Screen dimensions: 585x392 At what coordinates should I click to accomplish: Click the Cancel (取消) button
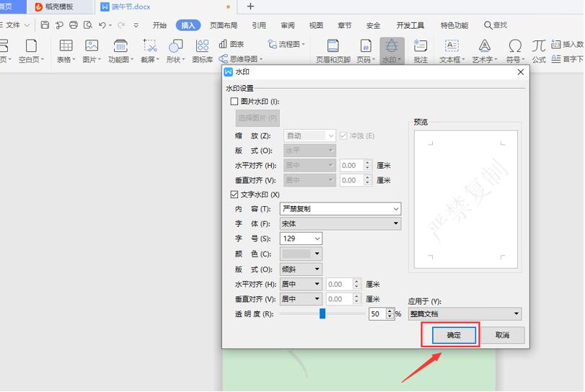click(x=502, y=336)
